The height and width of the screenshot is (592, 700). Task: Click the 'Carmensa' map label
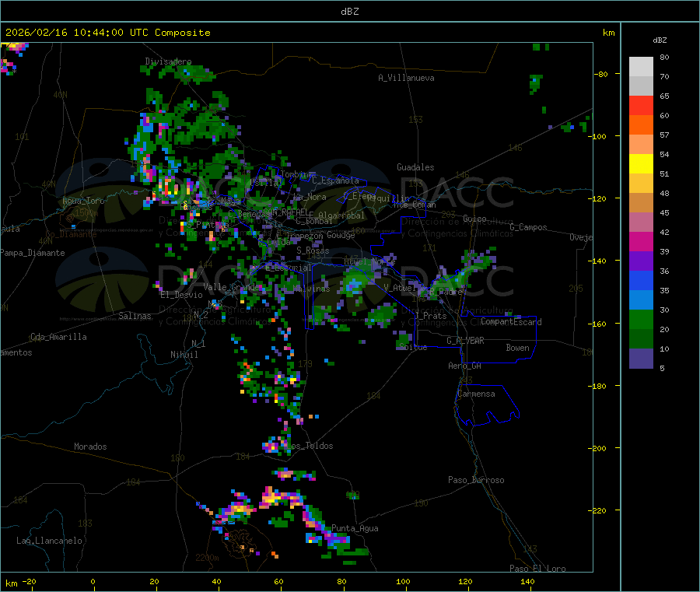(x=476, y=394)
